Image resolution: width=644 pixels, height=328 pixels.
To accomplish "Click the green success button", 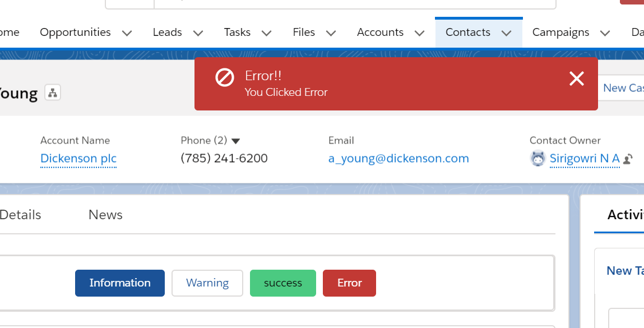I will 283,283.
